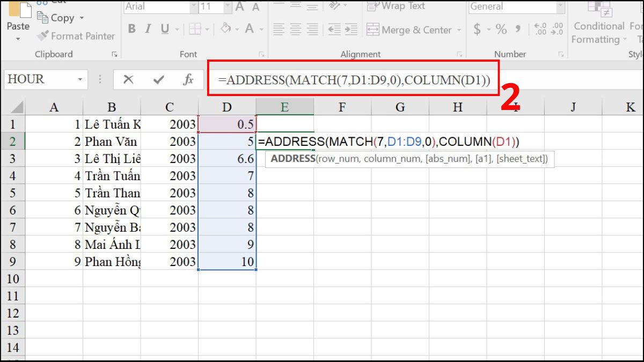644x362 pixels.
Task: Click the Insert Function fx icon
Action: pos(188,79)
